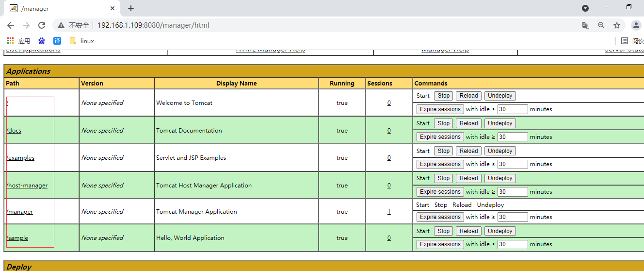Image resolution: width=644 pixels, height=271 pixels.
Task: Click the sessions count link for /docs
Action: pos(389,131)
